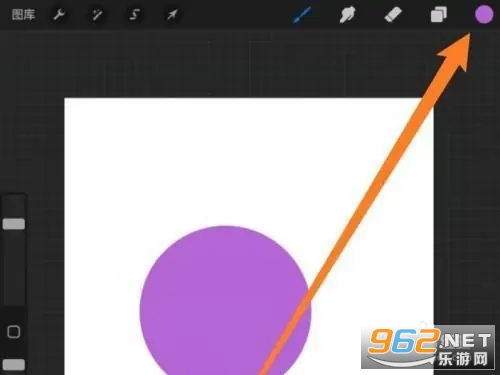The height and width of the screenshot is (375, 500).
Task: Select the Eraser tool
Action: click(x=393, y=15)
